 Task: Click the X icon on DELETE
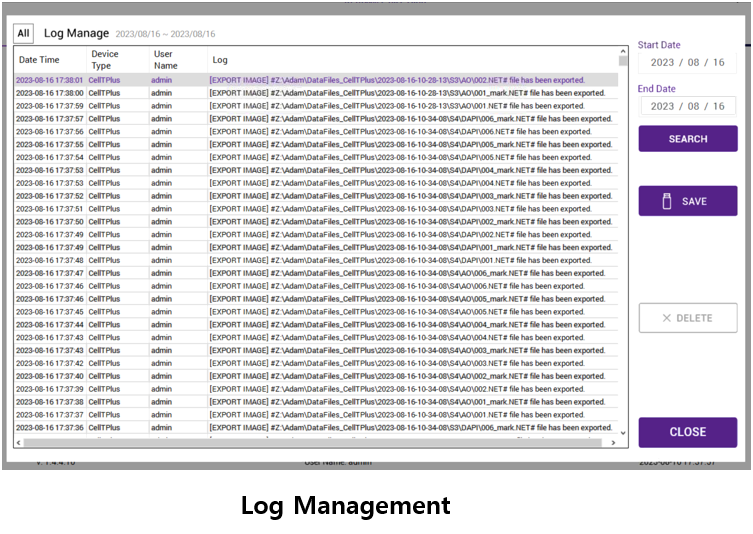pyautogui.click(x=667, y=318)
